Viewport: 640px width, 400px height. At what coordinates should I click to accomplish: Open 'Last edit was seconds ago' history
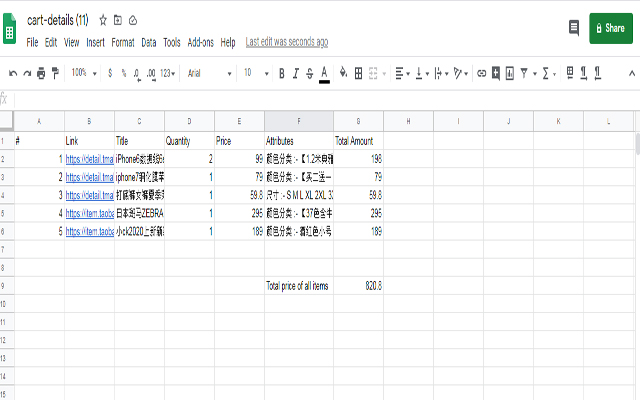pyautogui.click(x=287, y=42)
